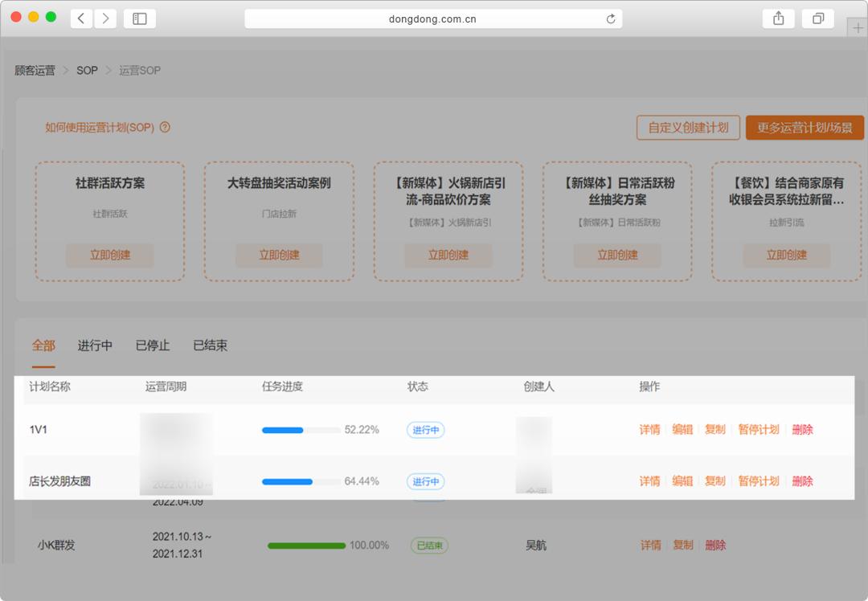Select the 全部 tab
868x601 pixels.
(x=43, y=345)
